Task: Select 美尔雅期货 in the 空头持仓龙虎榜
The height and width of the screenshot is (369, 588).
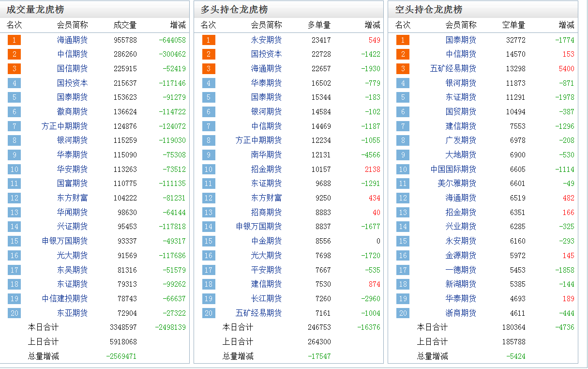Action: click(457, 183)
